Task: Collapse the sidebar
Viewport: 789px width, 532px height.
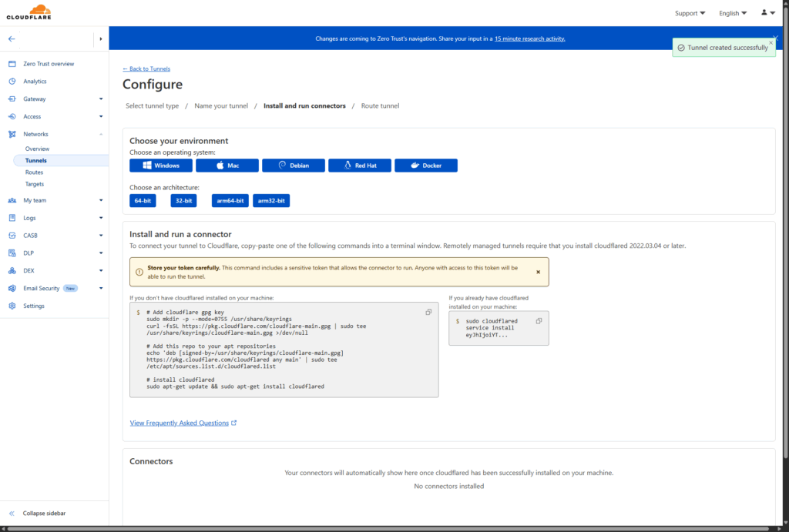Action: [x=43, y=514]
